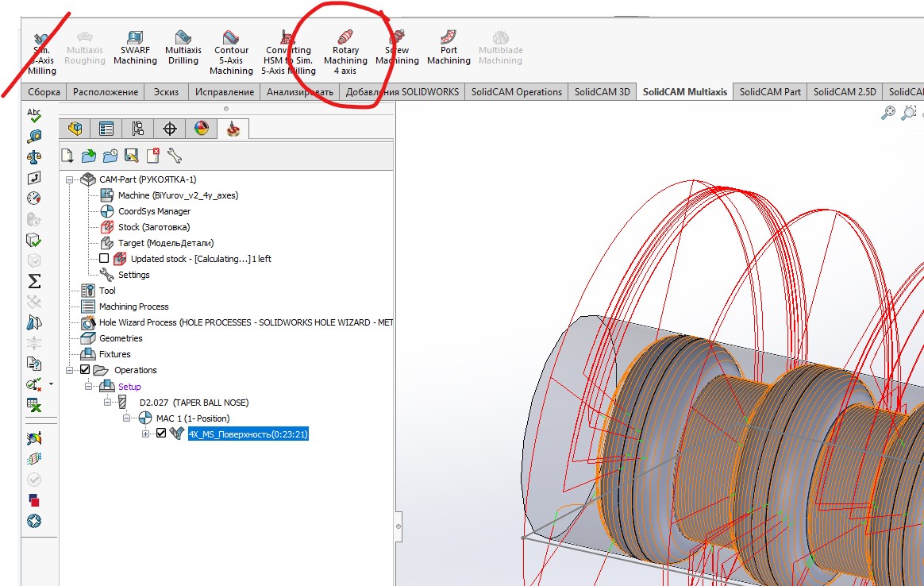The image size is (924, 586).
Task: Open Equations sigma icon
Action: pyautogui.click(x=34, y=280)
